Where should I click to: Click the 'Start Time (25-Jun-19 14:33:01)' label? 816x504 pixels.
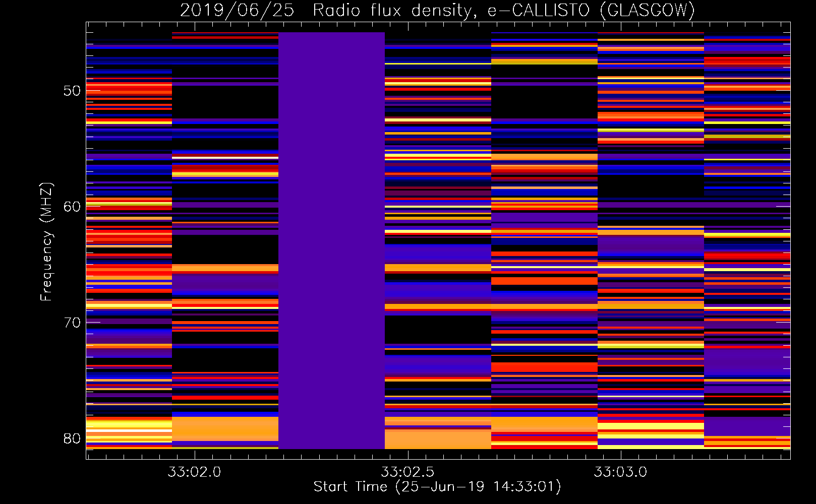[x=437, y=487]
